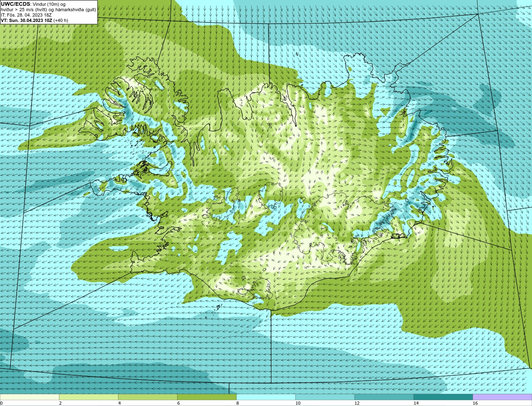532x406 pixels.
Task: Click the light green 2–4 legend swatch
Action: (89, 397)
